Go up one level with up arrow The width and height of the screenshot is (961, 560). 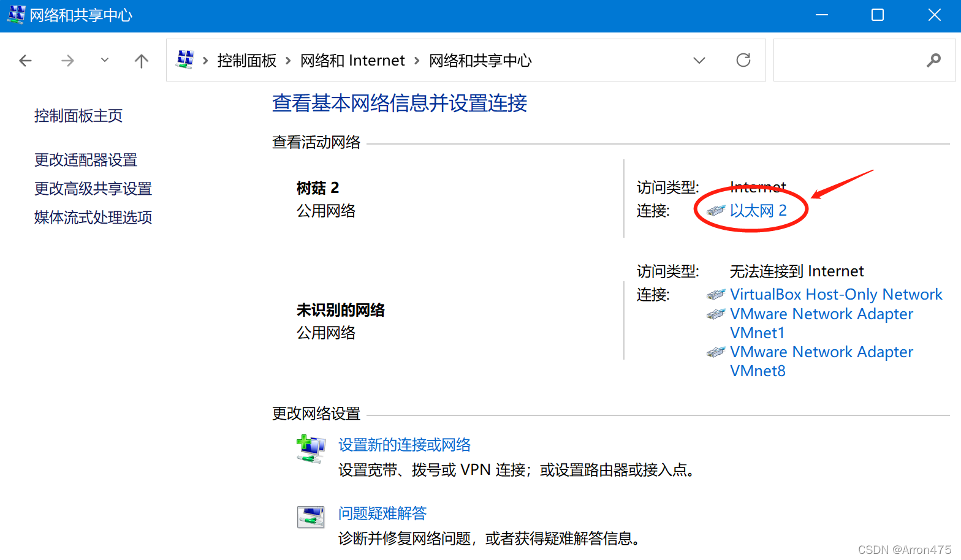point(142,61)
